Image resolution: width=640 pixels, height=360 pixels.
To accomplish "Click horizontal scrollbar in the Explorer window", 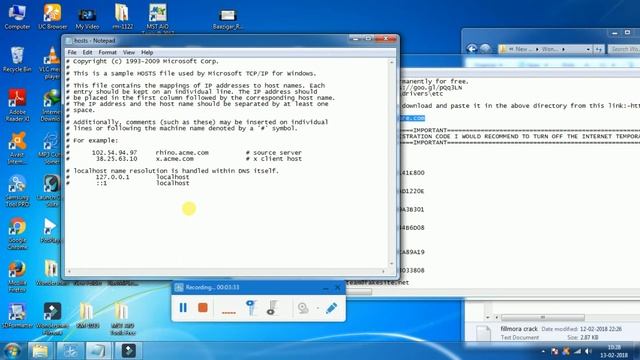I will tap(542, 317).
